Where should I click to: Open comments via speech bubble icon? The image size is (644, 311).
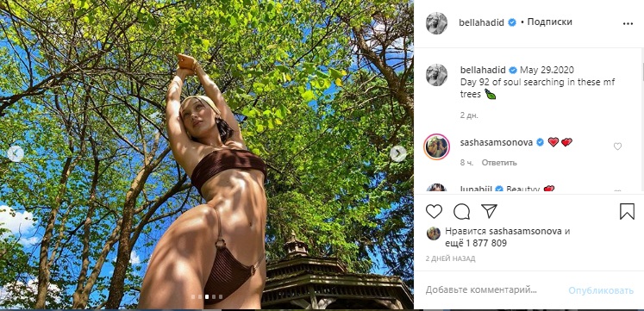(x=461, y=211)
